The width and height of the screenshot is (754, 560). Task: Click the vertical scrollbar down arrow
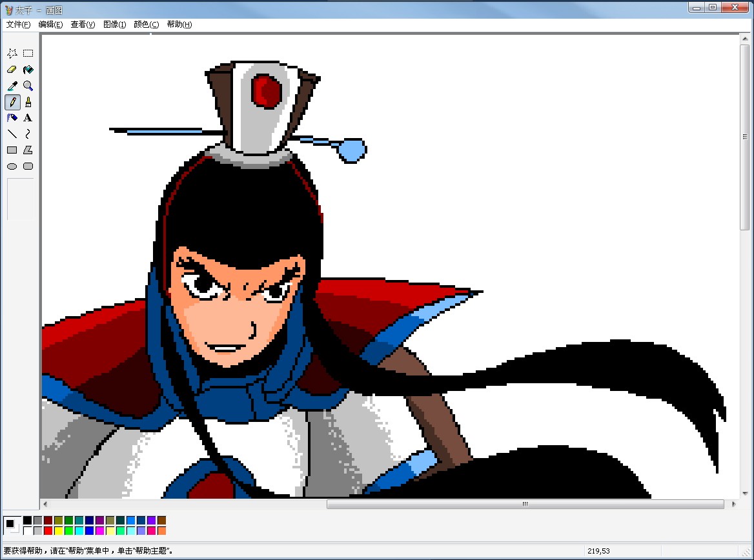pyautogui.click(x=745, y=494)
